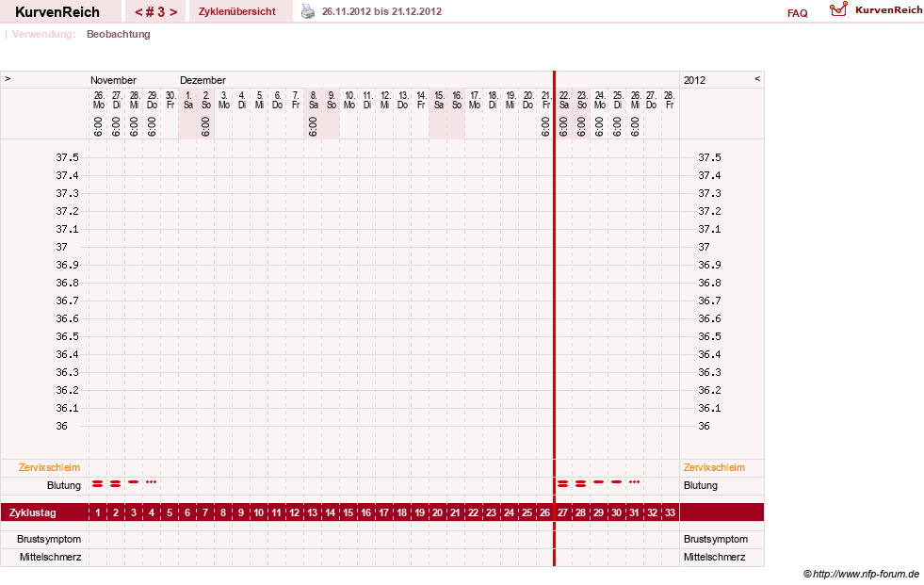The height and width of the screenshot is (585, 924).
Task: Click 37 on the left temperature scale
Action: coord(62,247)
